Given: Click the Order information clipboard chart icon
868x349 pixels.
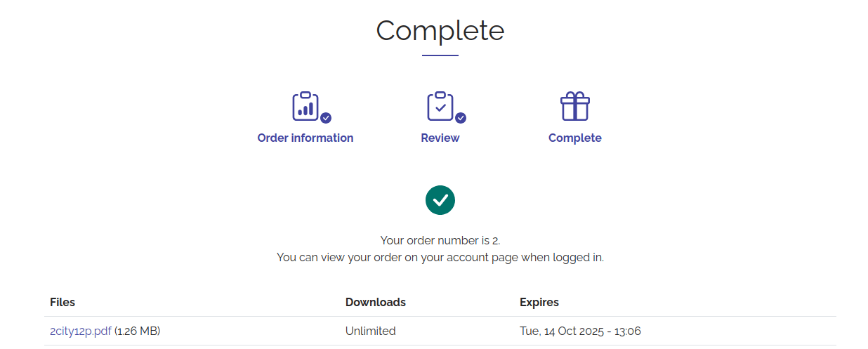Looking at the screenshot, I should [x=305, y=106].
